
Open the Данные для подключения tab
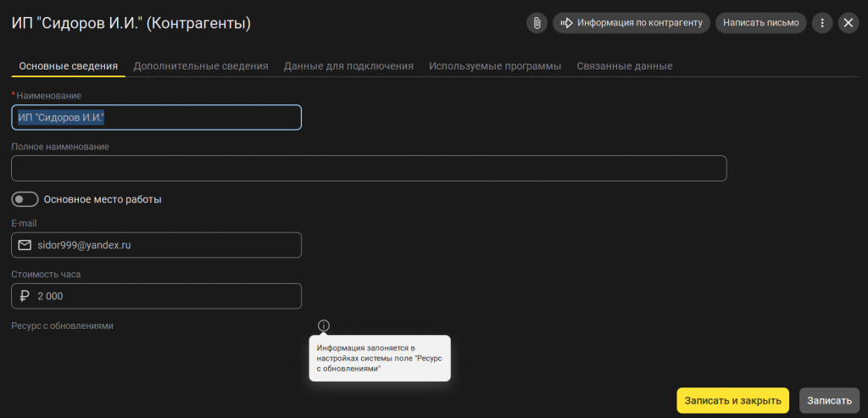[x=348, y=66]
